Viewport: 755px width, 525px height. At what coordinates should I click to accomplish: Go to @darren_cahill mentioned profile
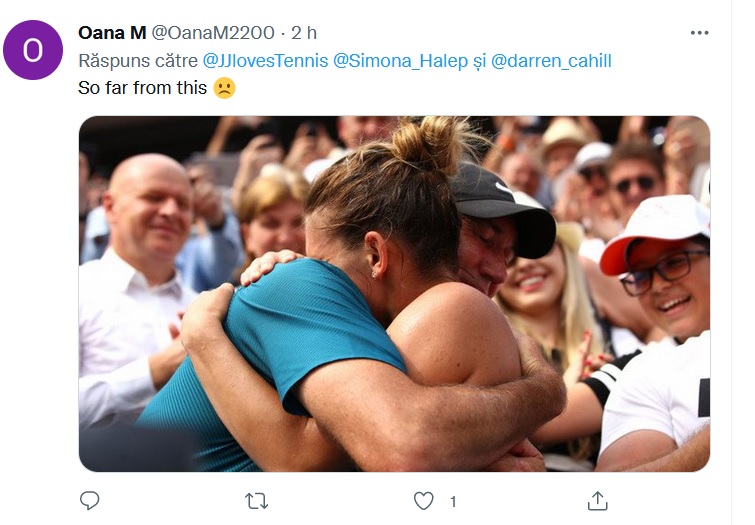coord(551,61)
